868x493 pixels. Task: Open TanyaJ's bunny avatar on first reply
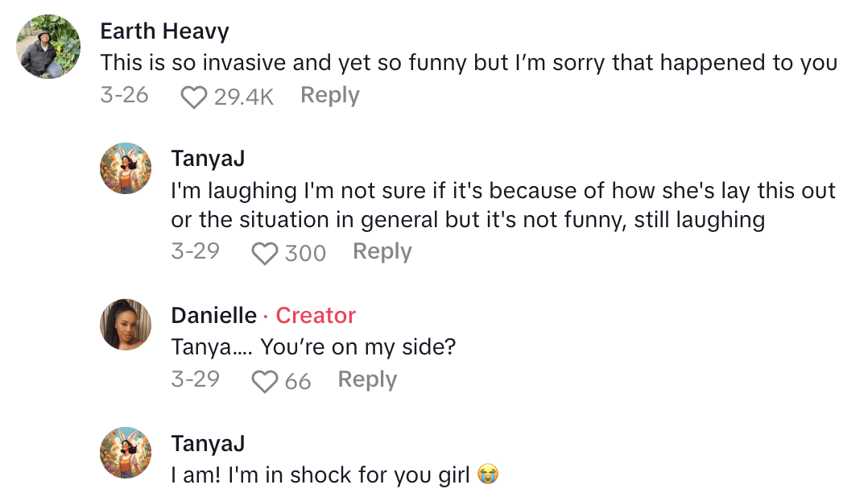[x=126, y=169]
